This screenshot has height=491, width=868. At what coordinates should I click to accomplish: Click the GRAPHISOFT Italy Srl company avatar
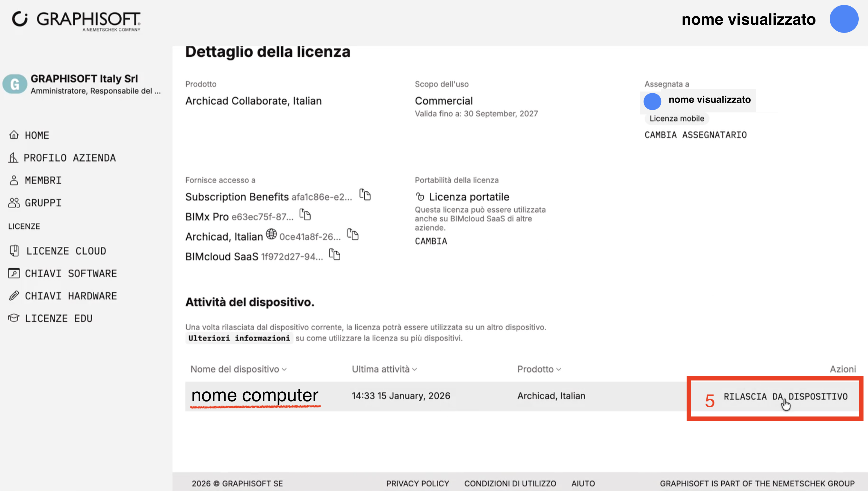[15, 84]
